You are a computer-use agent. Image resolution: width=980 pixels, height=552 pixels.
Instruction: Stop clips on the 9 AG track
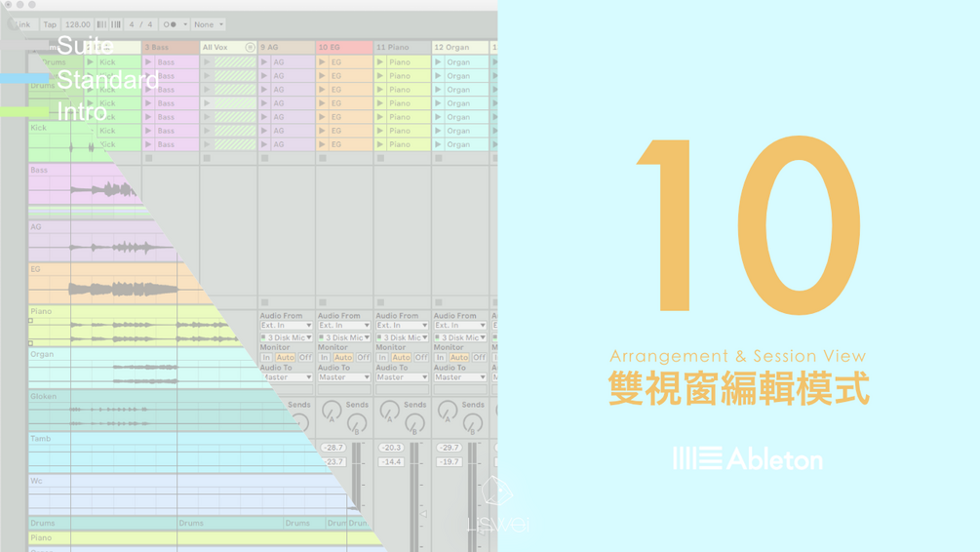click(x=265, y=158)
